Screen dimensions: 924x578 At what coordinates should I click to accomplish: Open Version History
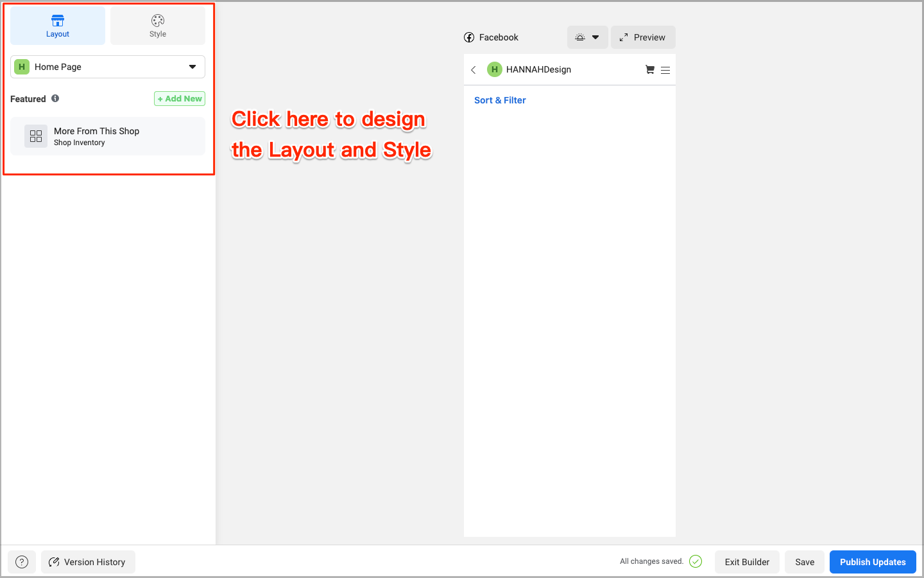pyautogui.click(x=88, y=562)
